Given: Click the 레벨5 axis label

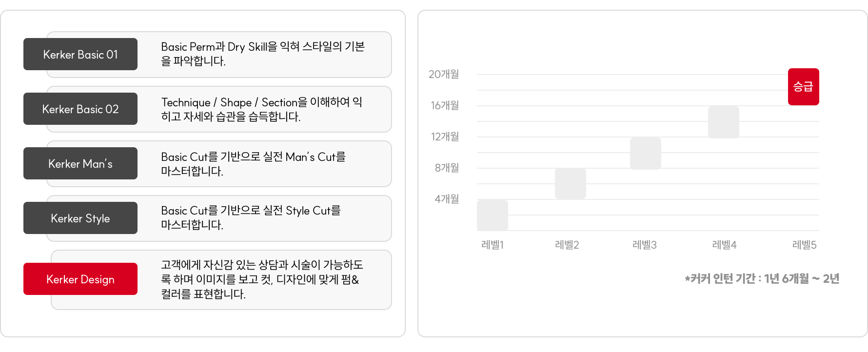Looking at the screenshot, I should (804, 245).
